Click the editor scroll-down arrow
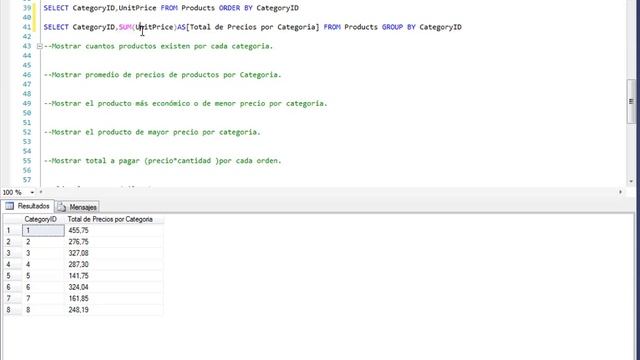Viewport: 640px width, 360px height. coord(631,181)
